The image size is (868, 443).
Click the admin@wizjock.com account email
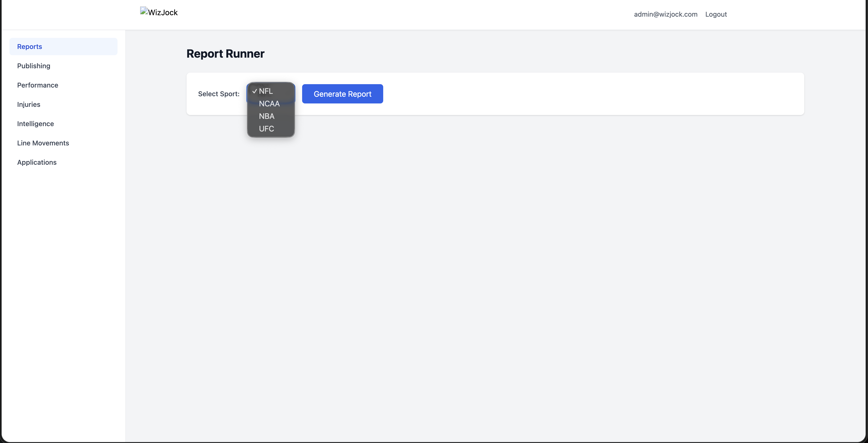(666, 14)
